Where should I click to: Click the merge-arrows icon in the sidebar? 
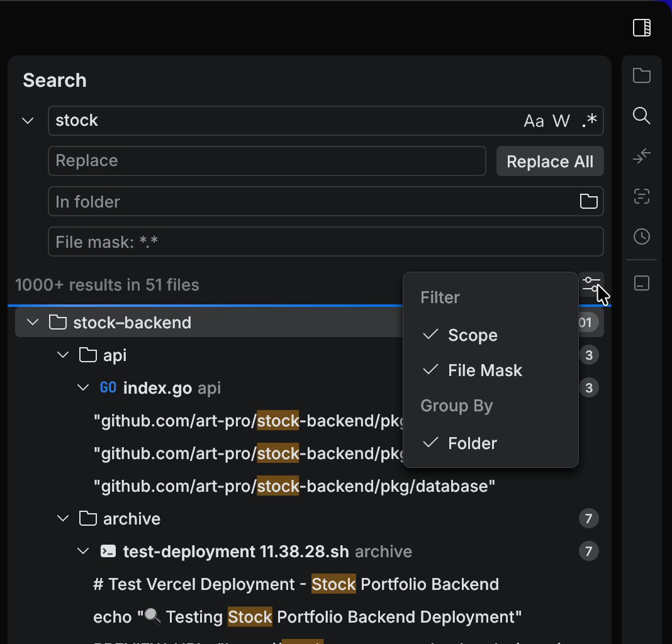(641, 156)
